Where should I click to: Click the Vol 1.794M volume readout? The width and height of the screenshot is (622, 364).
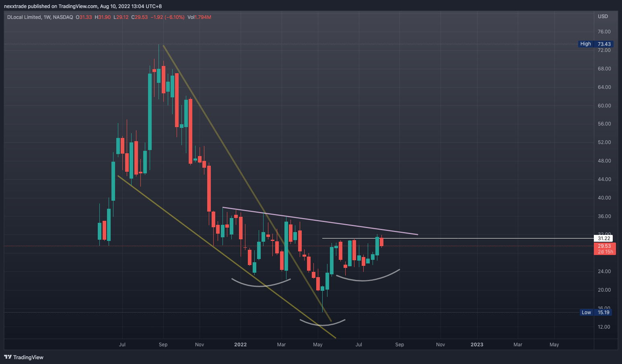pos(199,17)
